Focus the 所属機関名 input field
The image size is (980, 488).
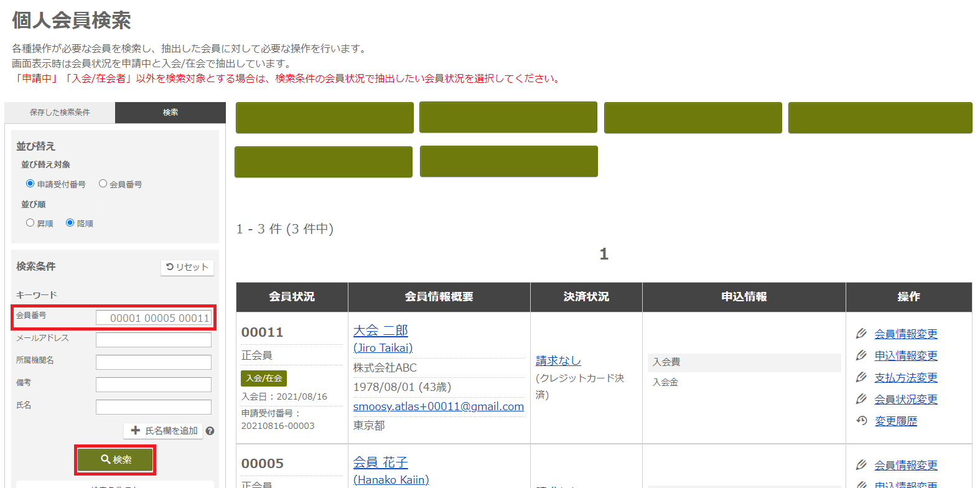[x=154, y=362]
